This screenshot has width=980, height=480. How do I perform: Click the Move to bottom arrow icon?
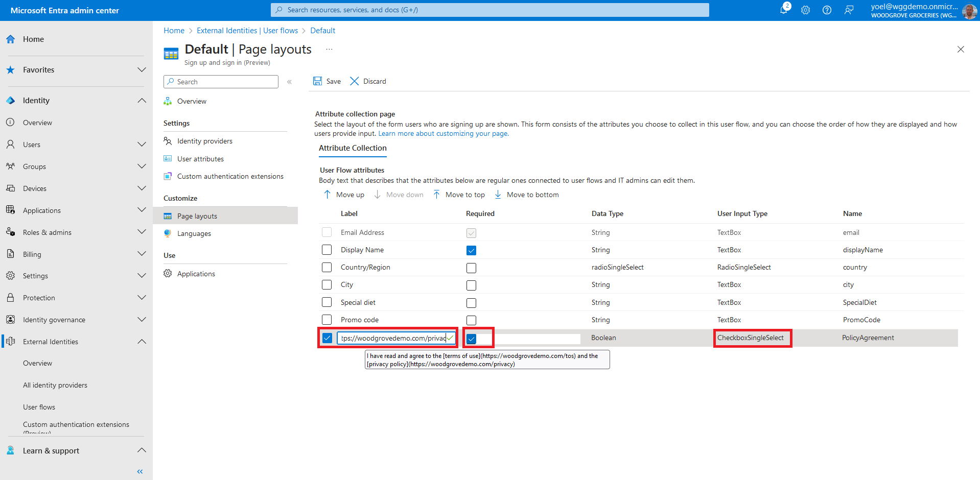coord(498,195)
